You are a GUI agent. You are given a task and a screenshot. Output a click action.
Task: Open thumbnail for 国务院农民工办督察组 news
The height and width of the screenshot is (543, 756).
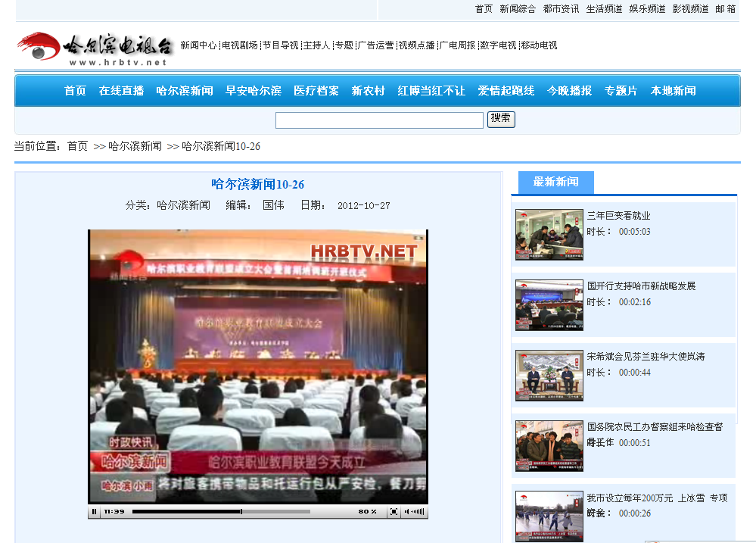[x=549, y=446]
